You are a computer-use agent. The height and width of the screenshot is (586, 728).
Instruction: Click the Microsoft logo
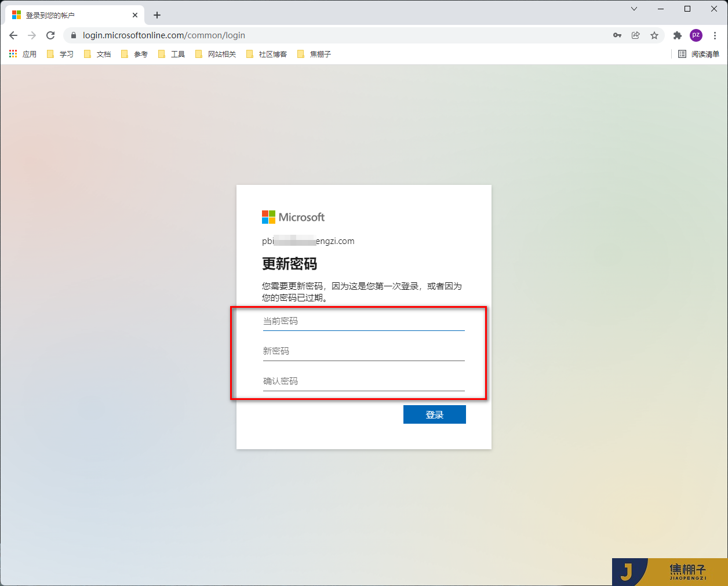pyautogui.click(x=293, y=217)
